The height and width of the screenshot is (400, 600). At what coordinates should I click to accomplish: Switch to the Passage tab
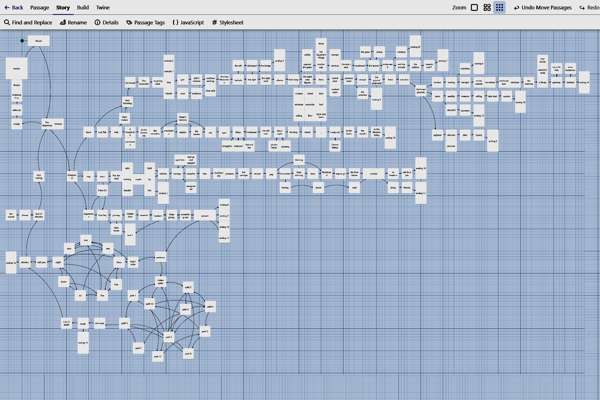coord(39,7)
